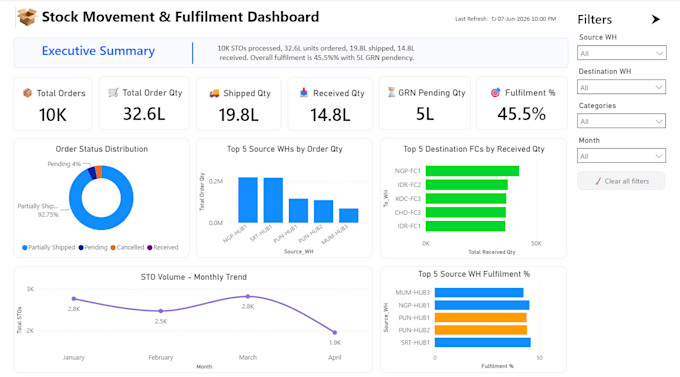The height and width of the screenshot is (377, 680).
Task: Select Pending legend swatch
Action: [81, 248]
